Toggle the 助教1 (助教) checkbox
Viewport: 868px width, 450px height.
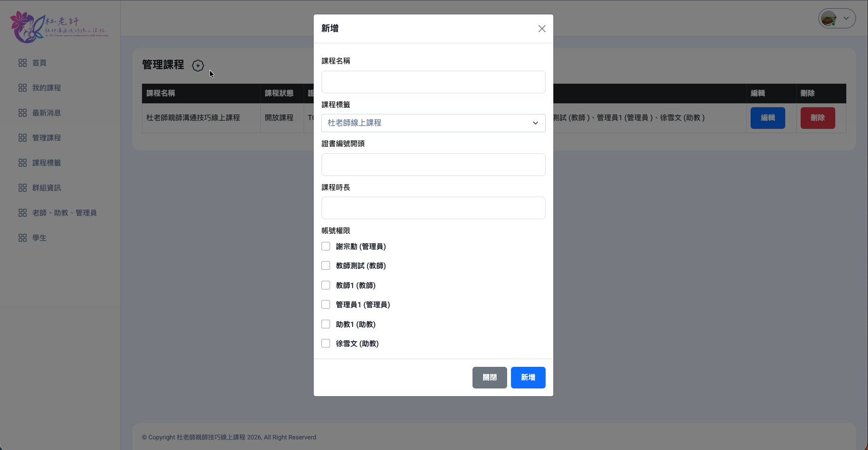(x=326, y=325)
